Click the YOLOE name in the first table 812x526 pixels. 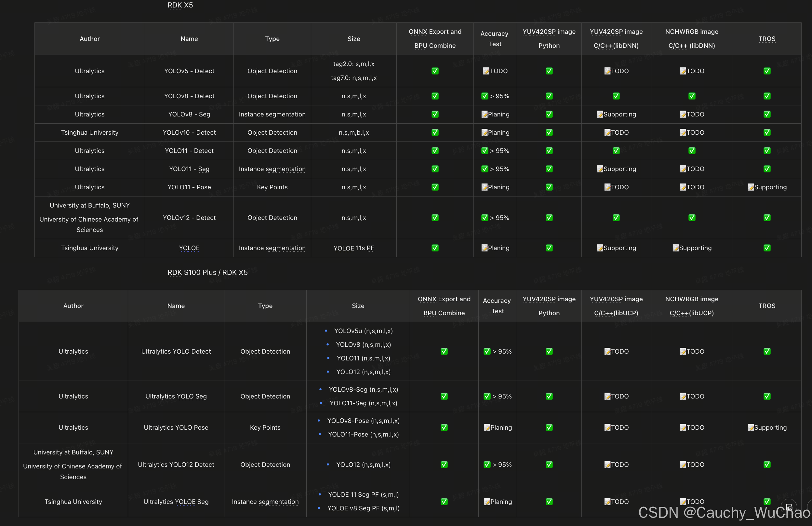click(x=189, y=248)
